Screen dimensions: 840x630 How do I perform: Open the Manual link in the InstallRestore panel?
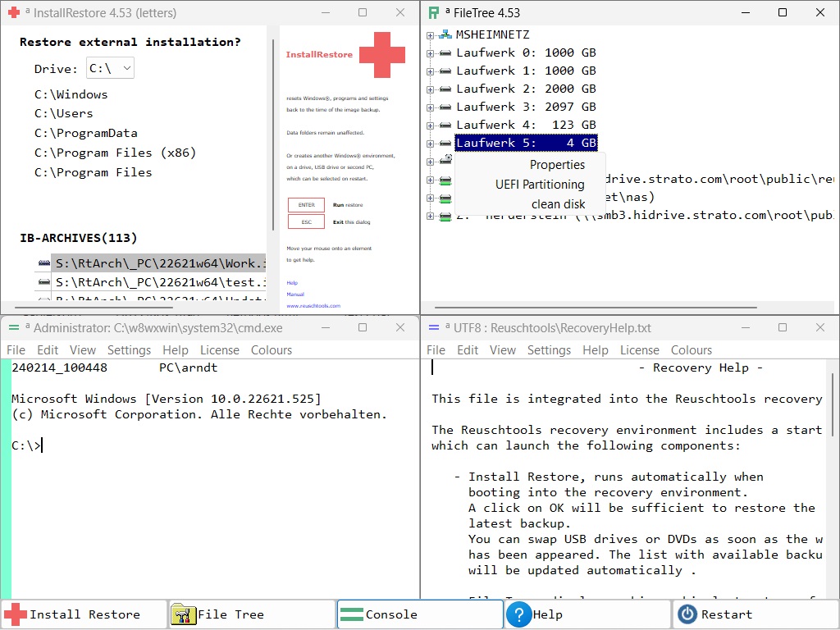click(x=295, y=294)
